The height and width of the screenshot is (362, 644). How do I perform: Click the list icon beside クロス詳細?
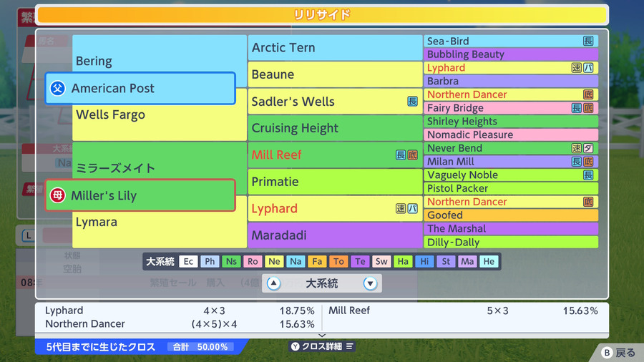[x=349, y=346]
